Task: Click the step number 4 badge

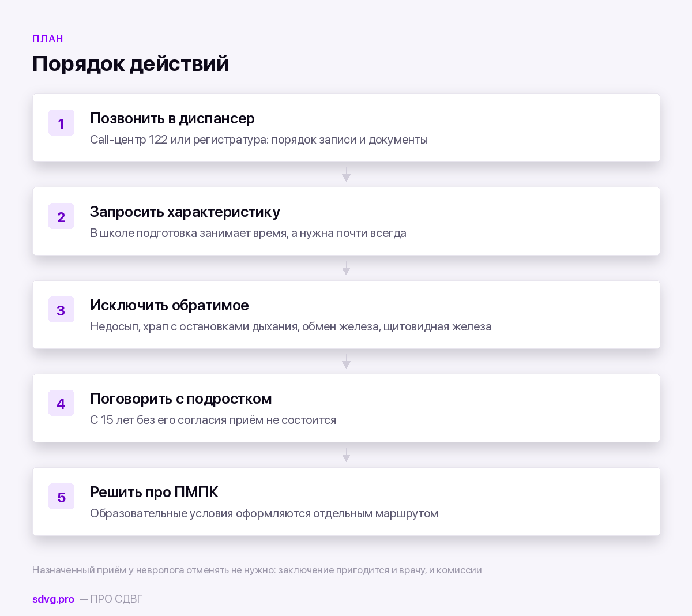Action: click(x=61, y=403)
